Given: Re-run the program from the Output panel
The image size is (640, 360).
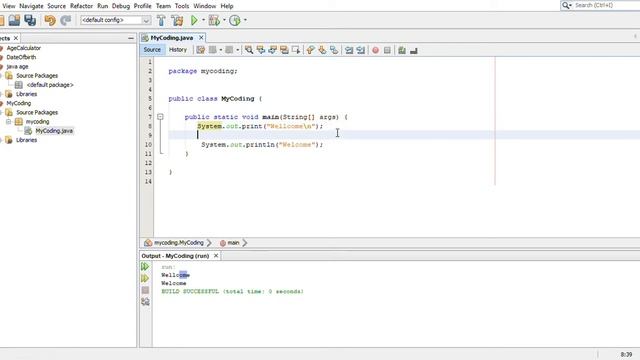Looking at the screenshot, I should [145, 267].
